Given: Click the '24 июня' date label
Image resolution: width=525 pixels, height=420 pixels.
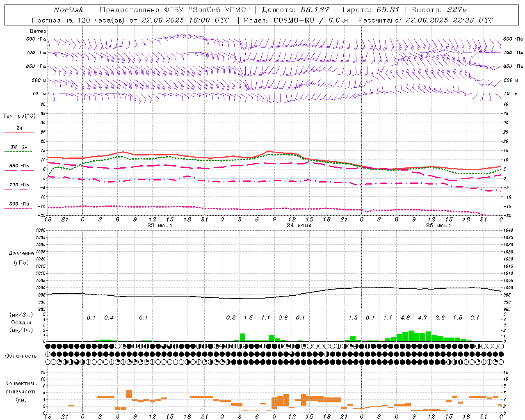Looking at the screenshot, I should tap(299, 226).
